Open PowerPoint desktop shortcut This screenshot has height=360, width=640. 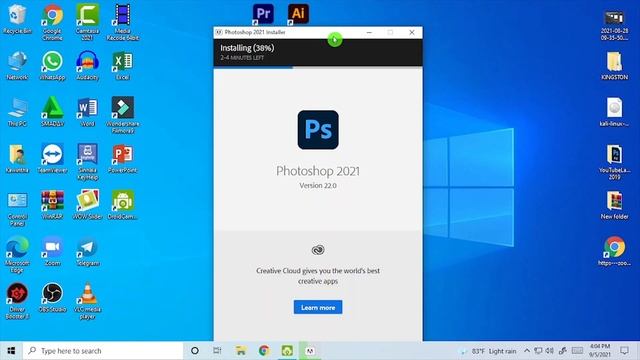[x=122, y=158]
